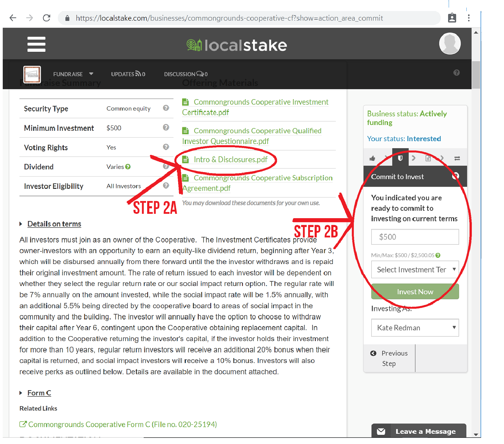Click the $500 investment amount field
The width and height of the screenshot is (504, 444).
415,237
